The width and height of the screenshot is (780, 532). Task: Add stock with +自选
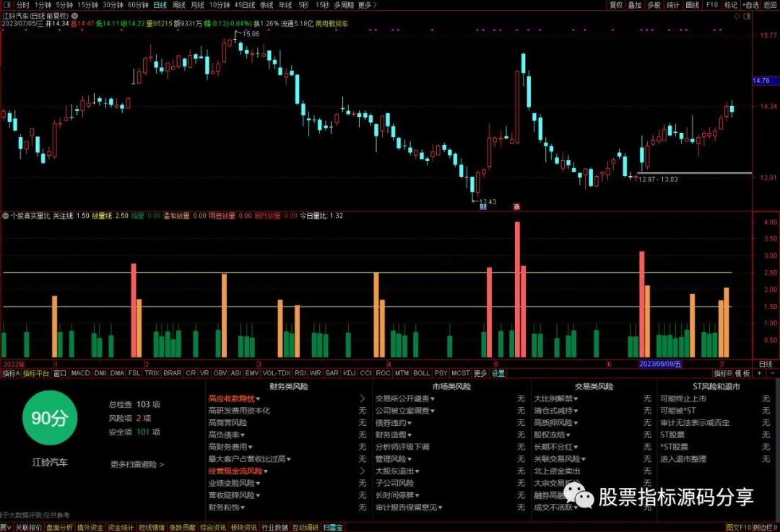click(x=750, y=4)
